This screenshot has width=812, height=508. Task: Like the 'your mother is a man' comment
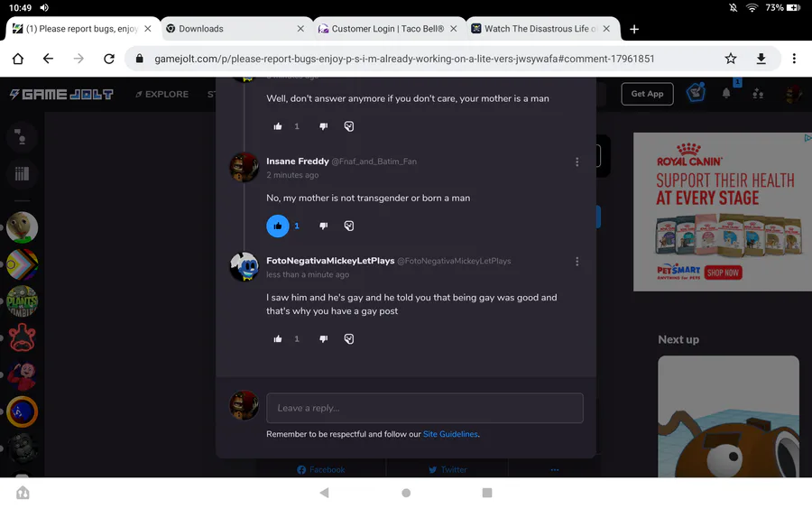(278, 126)
